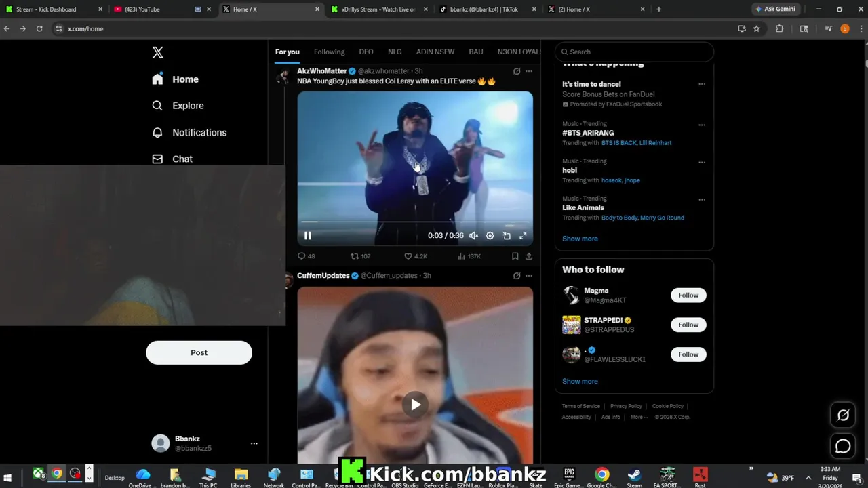Repost the AkzWhoMatter post (107)
Viewport: 868px width, 488px height.
pos(360,256)
